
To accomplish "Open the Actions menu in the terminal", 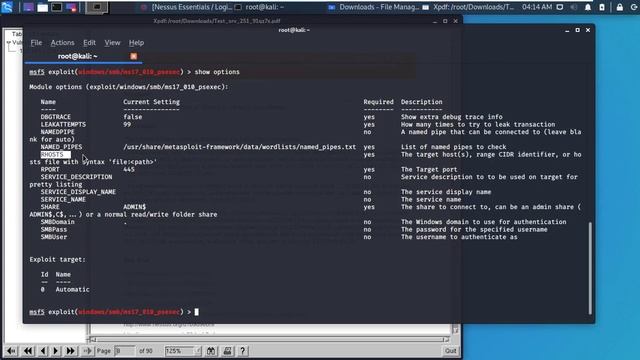I will (x=62, y=42).
